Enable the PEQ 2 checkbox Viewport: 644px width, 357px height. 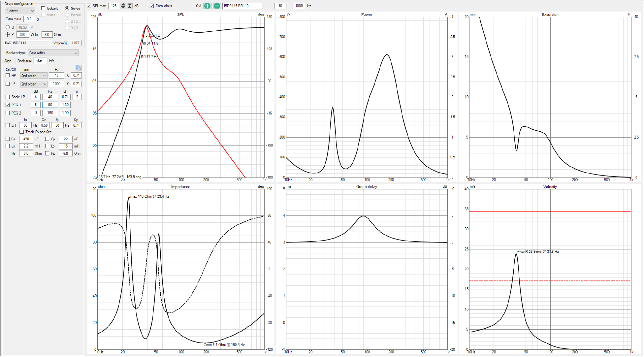pos(8,113)
